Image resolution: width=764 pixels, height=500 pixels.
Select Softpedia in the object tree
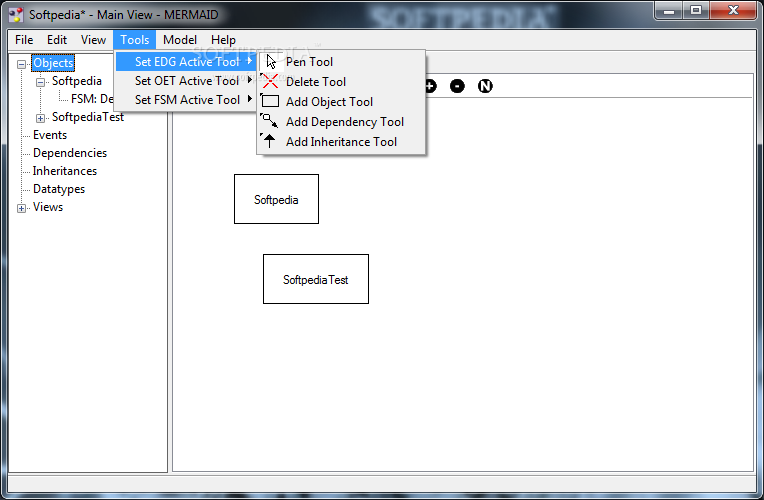76,81
